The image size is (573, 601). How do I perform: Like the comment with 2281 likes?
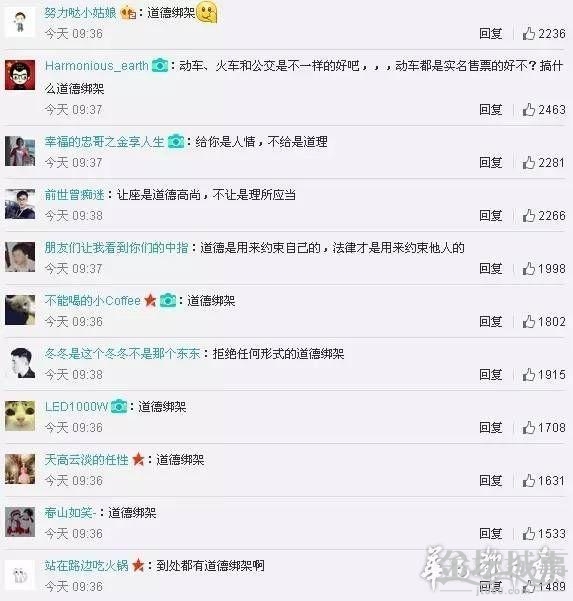pyautogui.click(x=529, y=163)
